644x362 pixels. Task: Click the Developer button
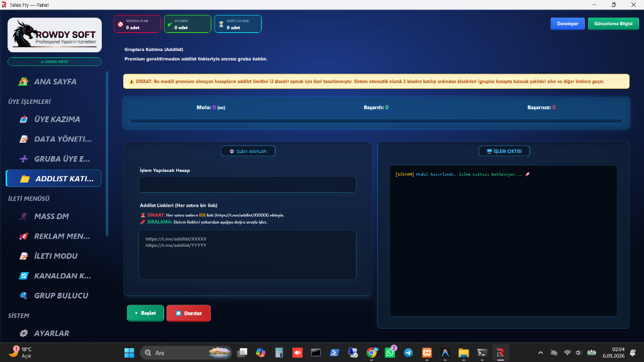[567, 23]
